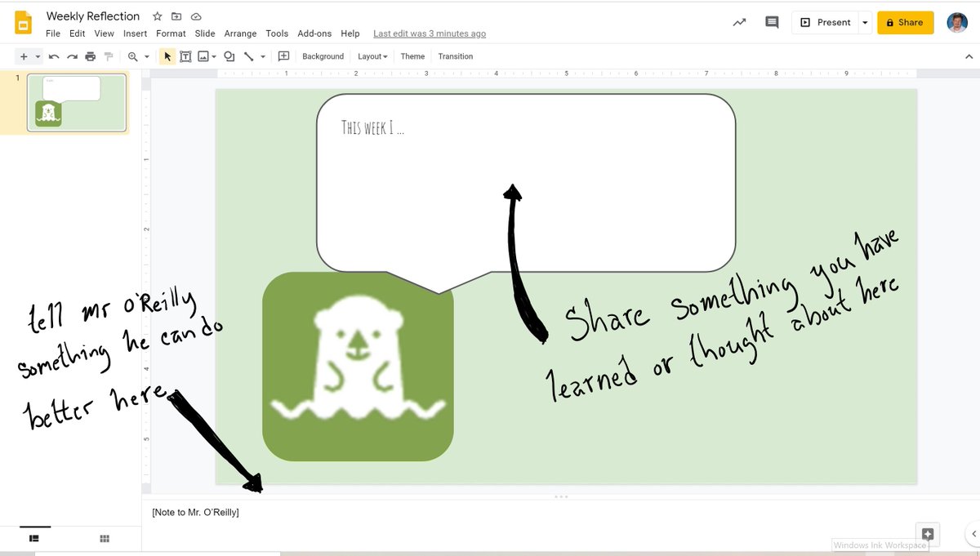This screenshot has width=980, height=556.
Task: Click the Background button
Action: (323, 56)
